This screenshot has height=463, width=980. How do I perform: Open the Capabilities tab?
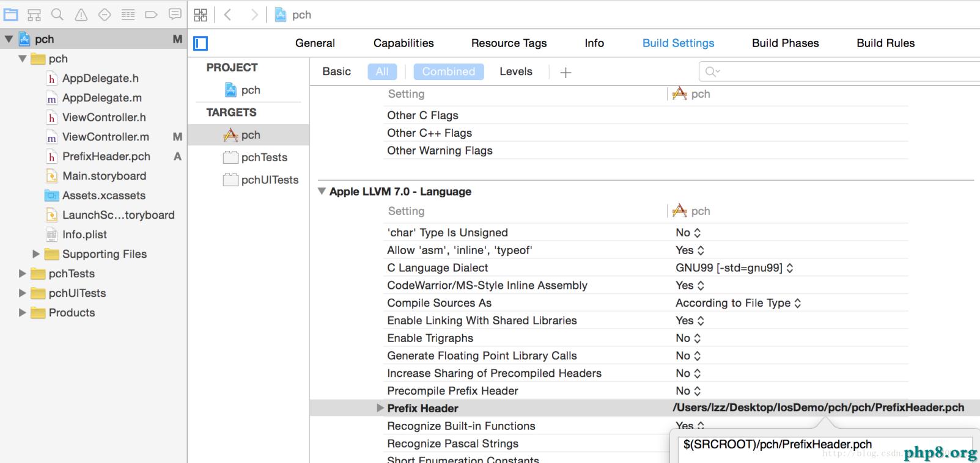403,43
